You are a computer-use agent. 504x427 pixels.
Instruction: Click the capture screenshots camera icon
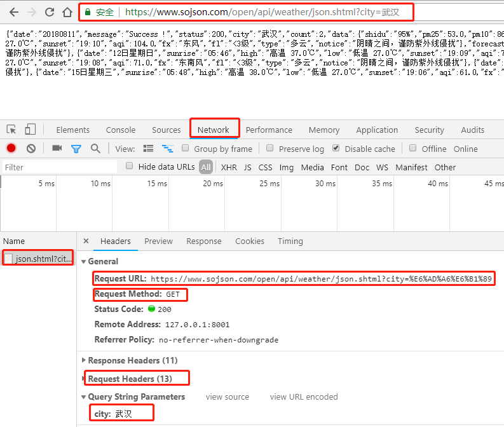click(57, 148)
